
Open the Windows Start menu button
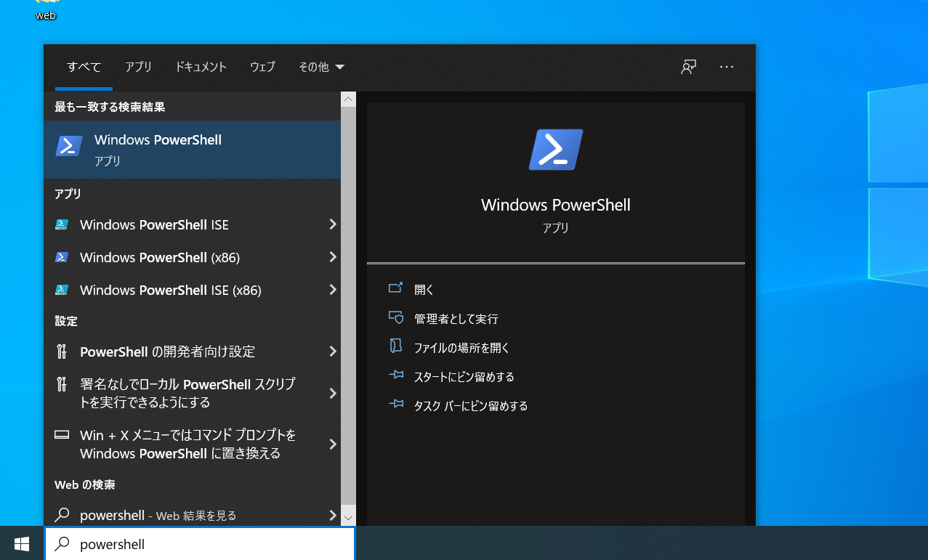(x=22, y=543)
